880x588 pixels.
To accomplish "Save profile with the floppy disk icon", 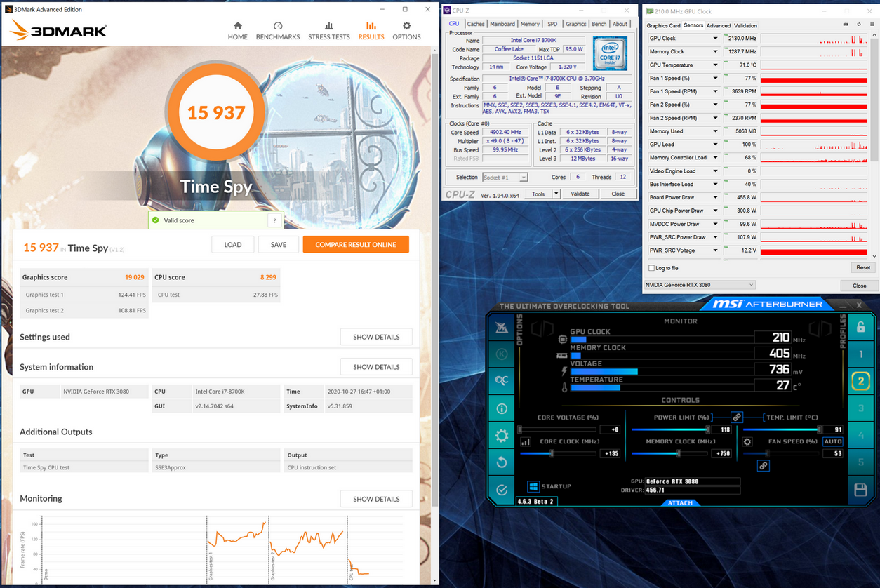I will point(860,490).
